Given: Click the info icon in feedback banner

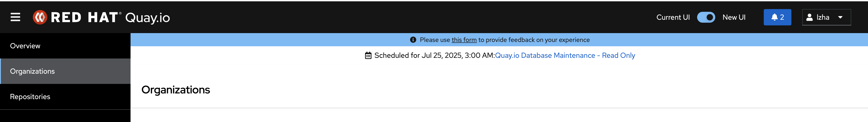Looking at the screenshot, I should pyautogui.click(x=413, y=40).
